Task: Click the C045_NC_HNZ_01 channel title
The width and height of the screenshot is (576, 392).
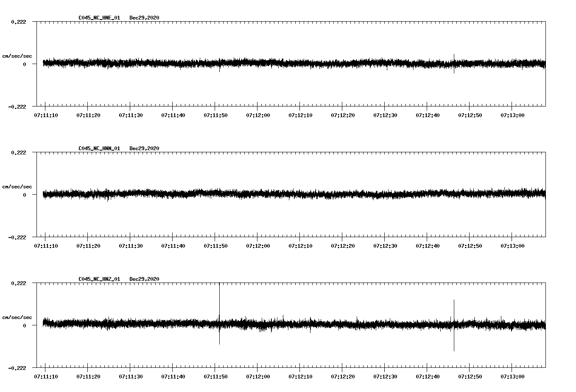Action: pos(98,279)
